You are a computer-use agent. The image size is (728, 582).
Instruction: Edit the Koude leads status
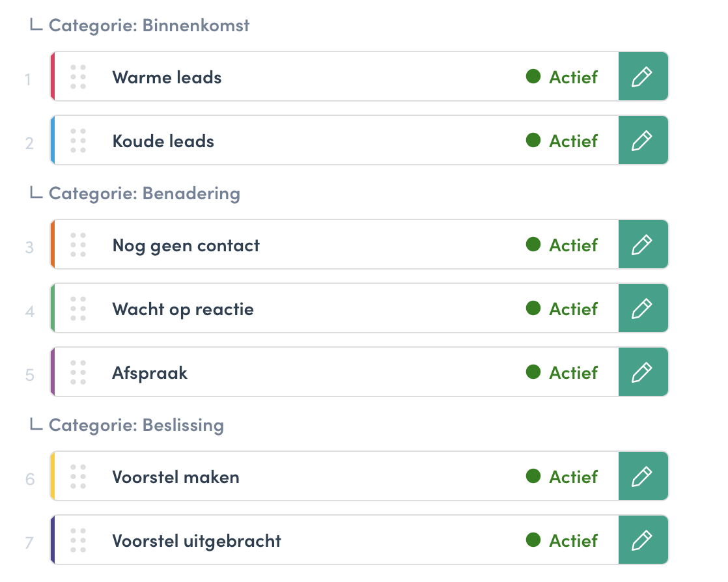pos(643,140)
